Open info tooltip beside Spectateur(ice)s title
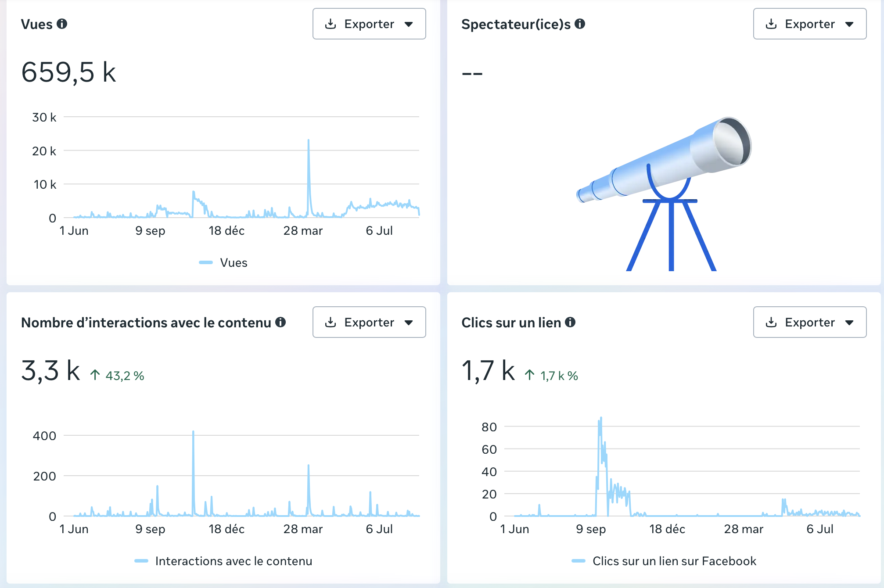The width and height of the screenshot is (884, 588). point(580,24)
